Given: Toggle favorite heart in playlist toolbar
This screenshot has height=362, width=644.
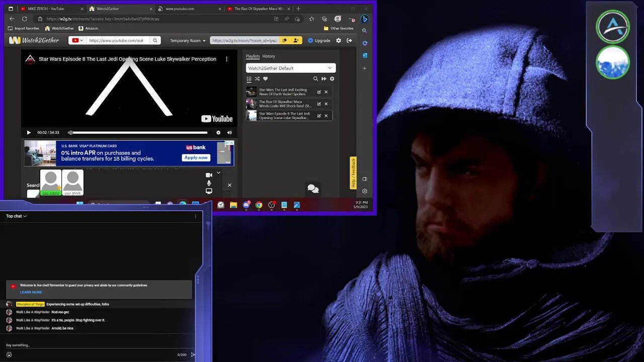Looking at the screenshot, I should tap(265, 79).
